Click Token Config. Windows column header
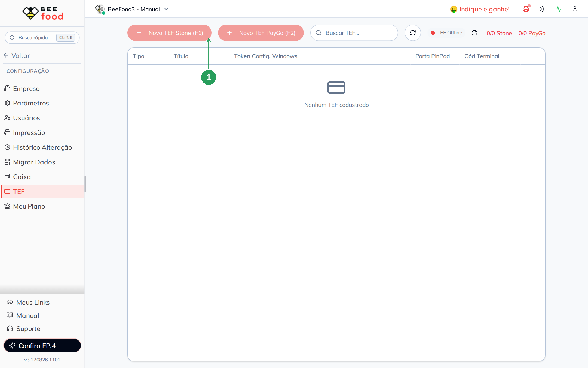This screenshot has width=588, height=368. 266,56
